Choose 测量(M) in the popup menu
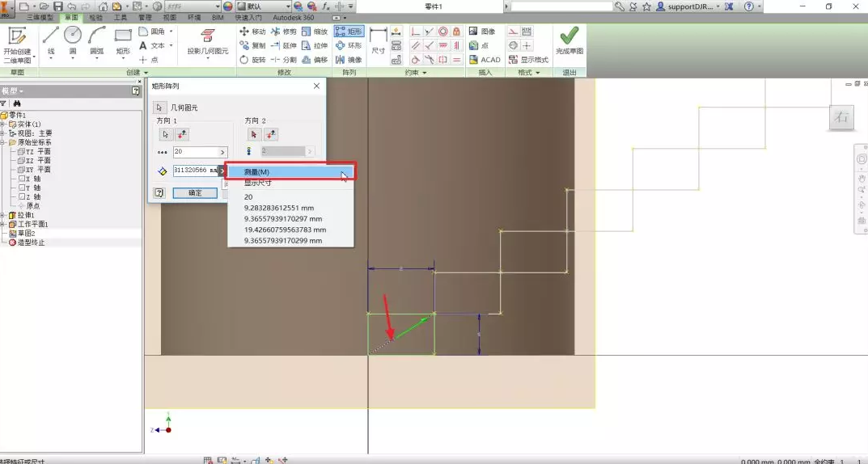Viewport: 868px width, 464px height. [290, 172]
